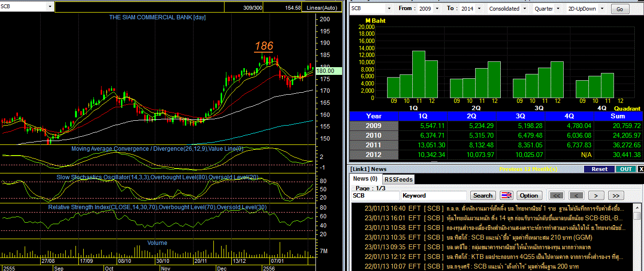Click the Relative Strength Index indicator title
The width and height of the screenshot is (644, 271).
pos(157,207)
